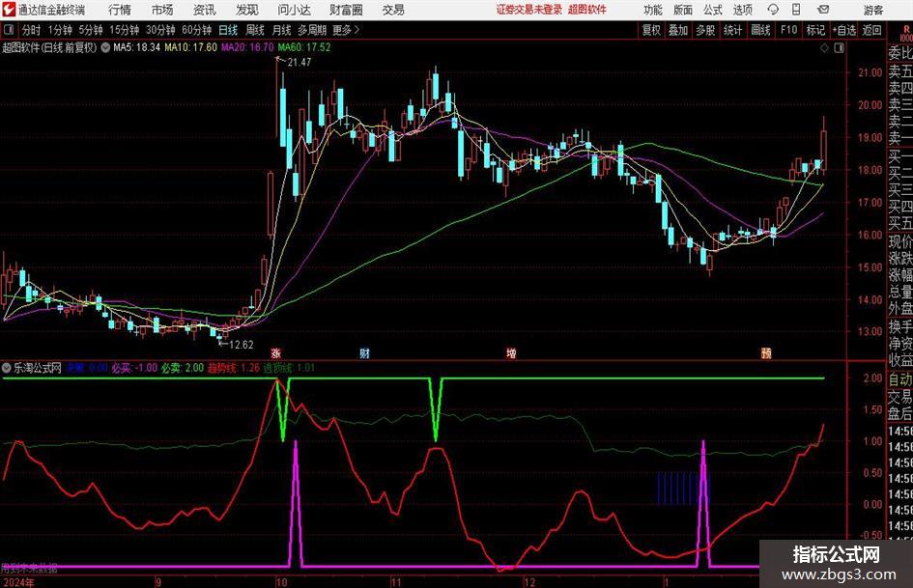Open the 财富圈 menu
Screen dimensions: 913x588
pos(346,10)
